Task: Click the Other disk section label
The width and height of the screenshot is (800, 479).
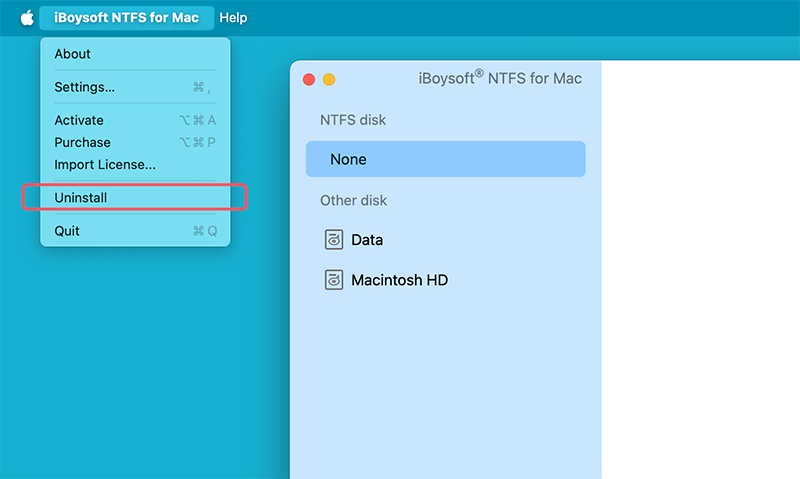Action: click(354, 200)
